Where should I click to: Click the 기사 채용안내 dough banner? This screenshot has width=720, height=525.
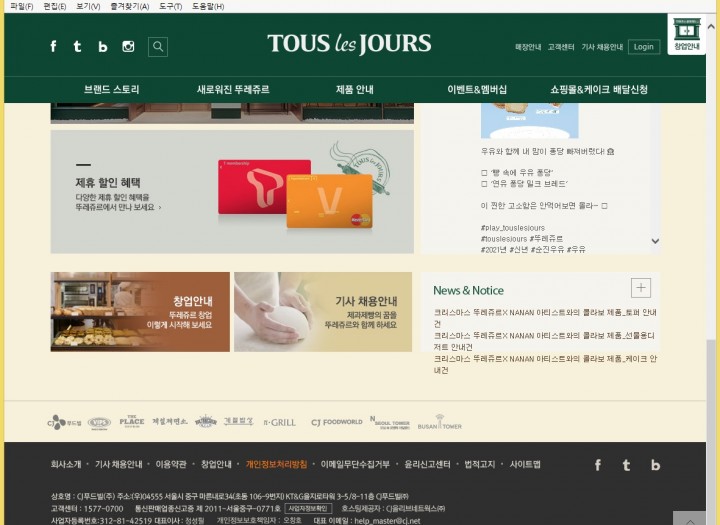(323, 312)
